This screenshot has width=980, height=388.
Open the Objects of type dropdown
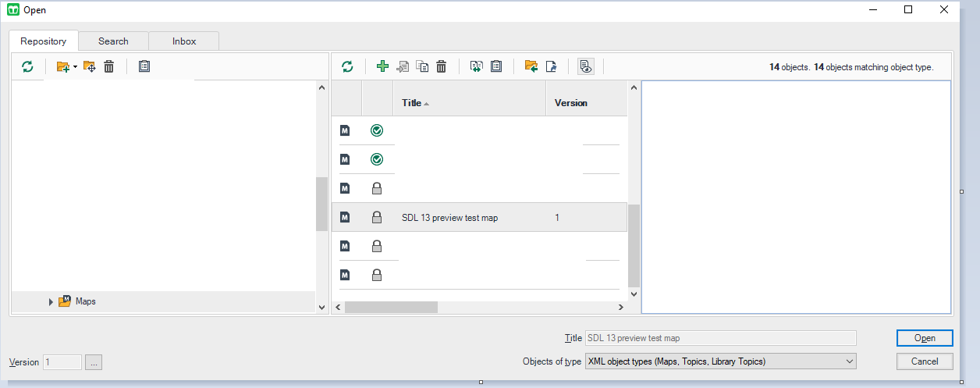tap(849, 361)
